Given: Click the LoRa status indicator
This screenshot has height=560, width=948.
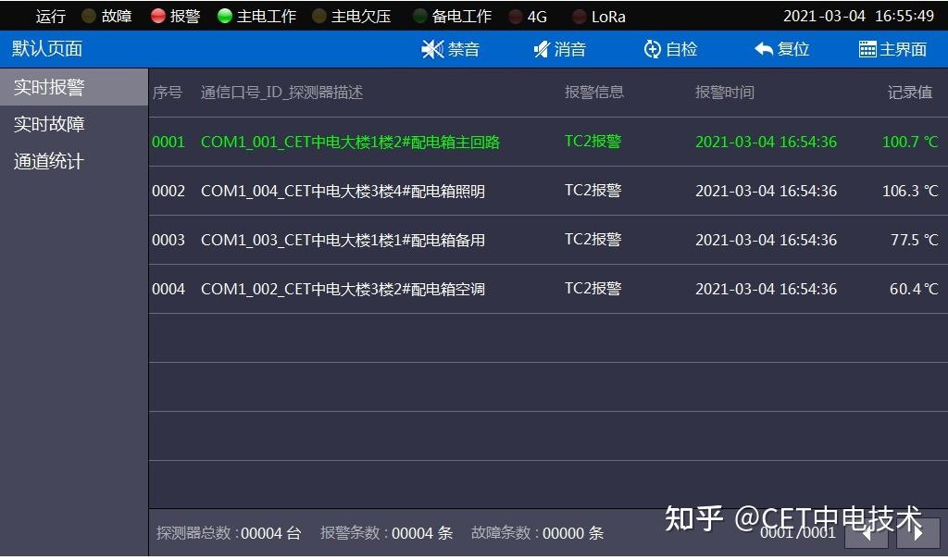Looking at the screenshot, I should click(580, 17).
